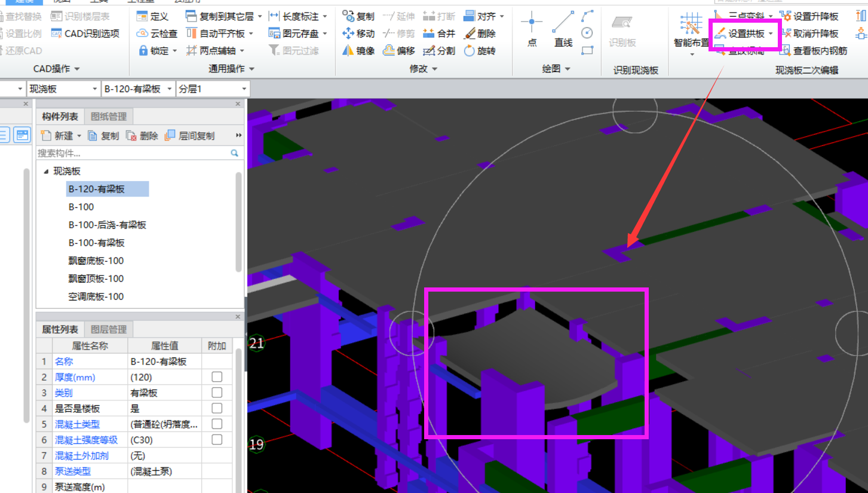Click 层间复制 button

click(189, 136)
